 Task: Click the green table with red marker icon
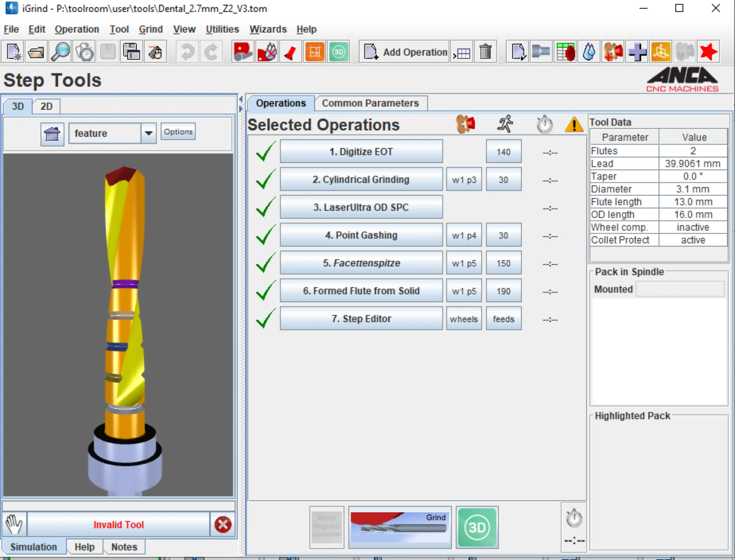click(565, 52)
